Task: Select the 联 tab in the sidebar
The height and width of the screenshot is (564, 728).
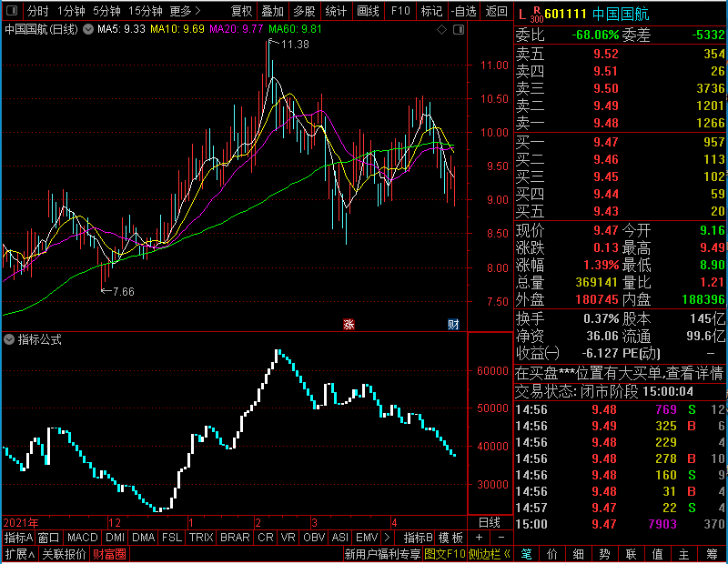Action: pyautogui.click(x=631, y=554)
